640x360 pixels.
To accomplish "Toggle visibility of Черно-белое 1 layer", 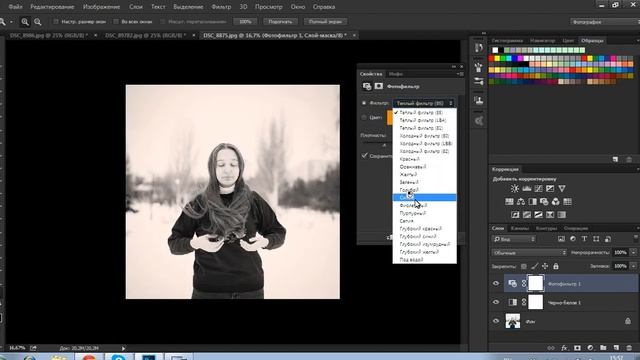I will click(x=496, y=302).
